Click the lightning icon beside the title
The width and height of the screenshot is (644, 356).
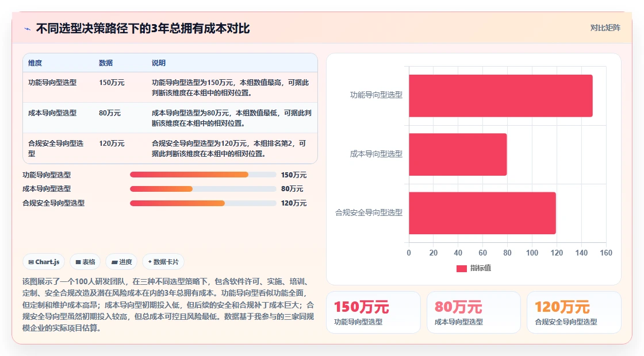(28, 29)
